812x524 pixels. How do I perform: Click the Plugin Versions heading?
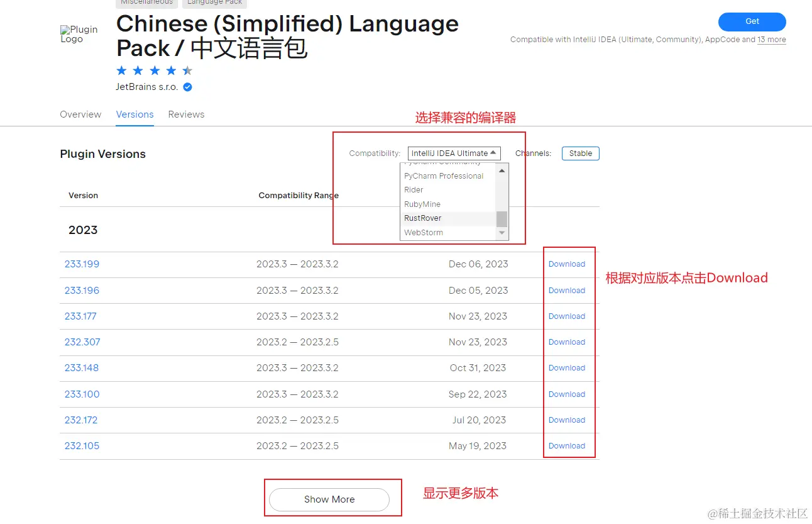click(102, 154)
